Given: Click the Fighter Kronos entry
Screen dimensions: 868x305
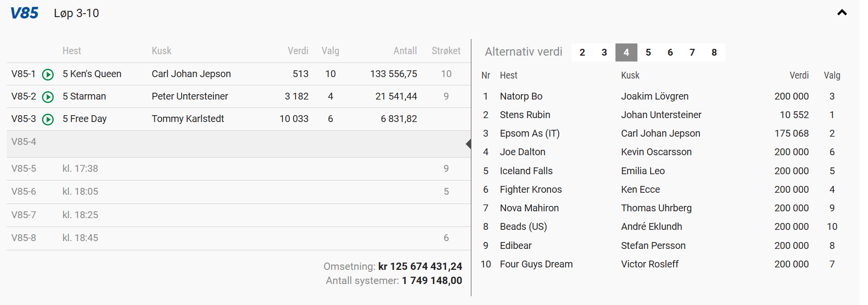Looking at the screenshot, I should coord(530,189).
